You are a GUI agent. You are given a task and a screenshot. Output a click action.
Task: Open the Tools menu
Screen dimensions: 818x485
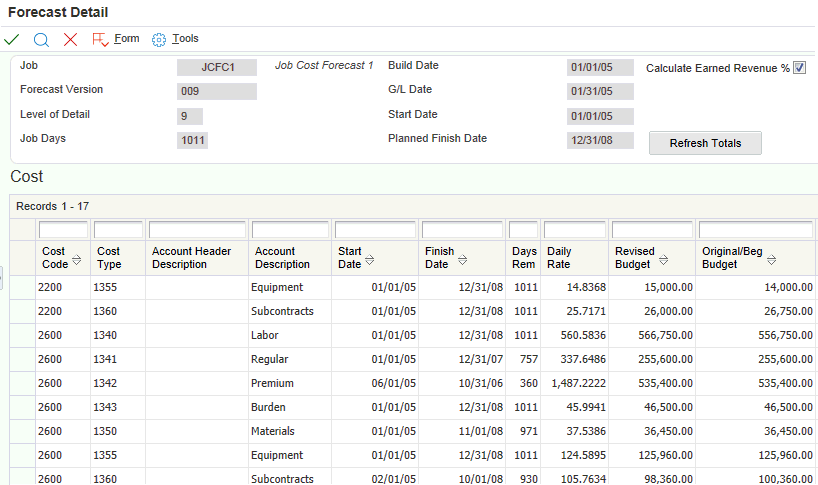coord(185,39)
